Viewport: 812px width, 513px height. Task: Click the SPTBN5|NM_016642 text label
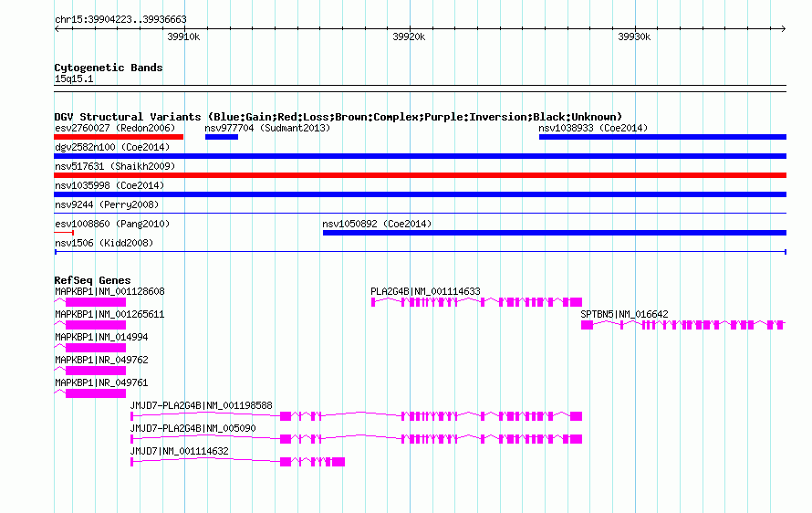click(625, 315)
